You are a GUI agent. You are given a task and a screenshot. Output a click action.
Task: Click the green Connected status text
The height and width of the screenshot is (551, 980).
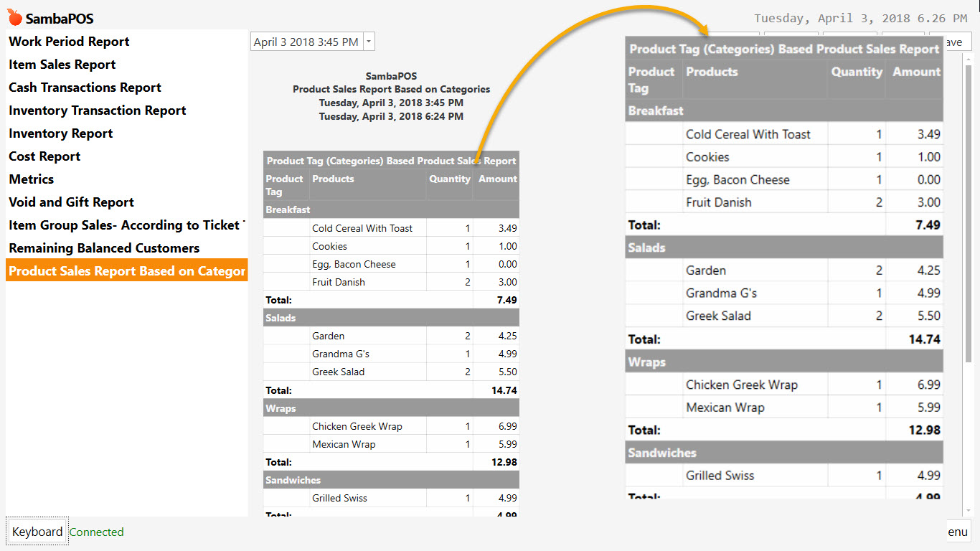[96, 532]
